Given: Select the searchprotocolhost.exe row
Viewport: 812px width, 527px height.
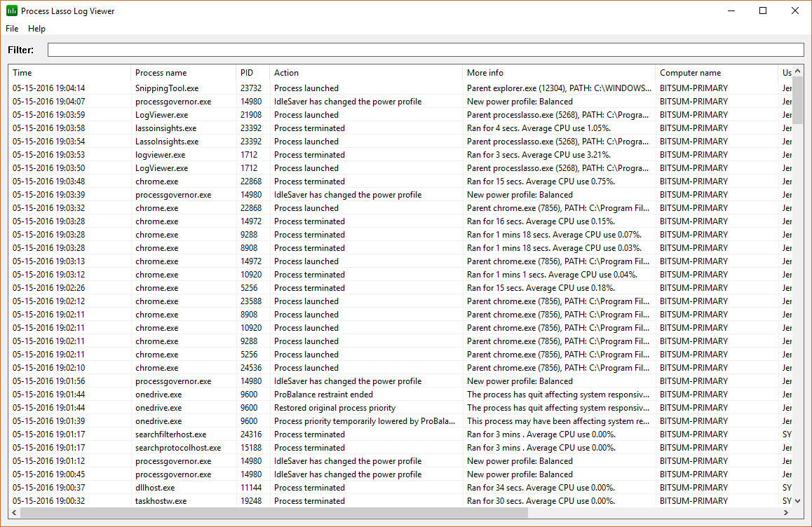Looking at the screenshot, I should [400, 448].
